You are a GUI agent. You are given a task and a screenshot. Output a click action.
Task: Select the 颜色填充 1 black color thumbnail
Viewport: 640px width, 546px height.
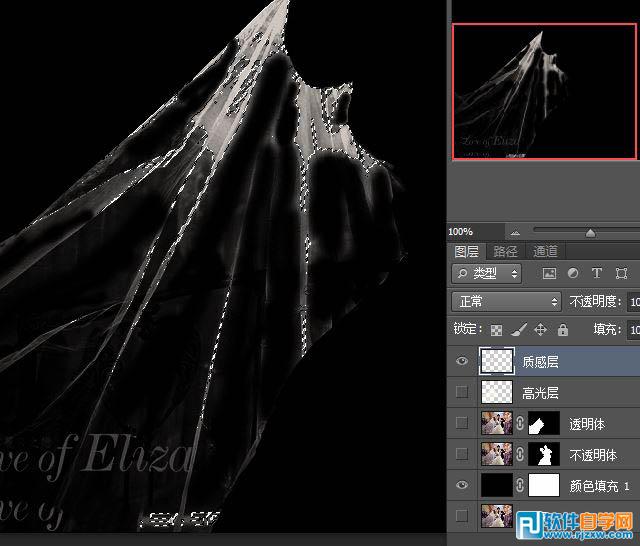[x=497, y=485]
